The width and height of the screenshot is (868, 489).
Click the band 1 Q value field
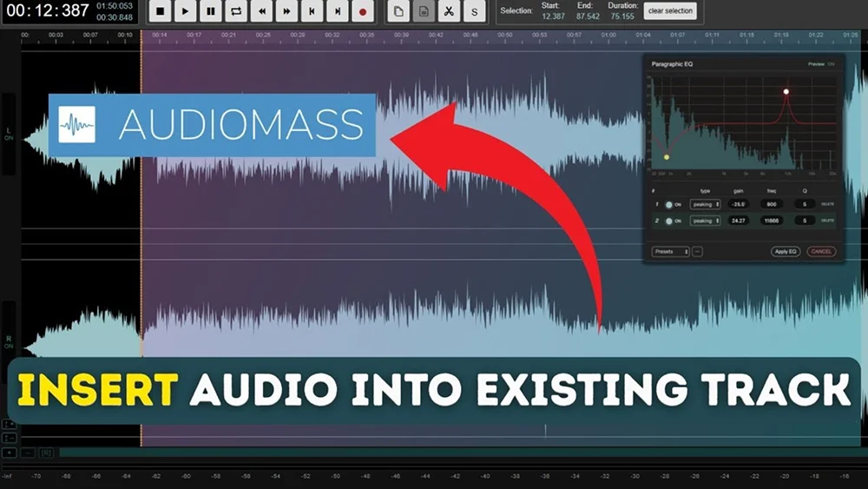tap(805, 204)
